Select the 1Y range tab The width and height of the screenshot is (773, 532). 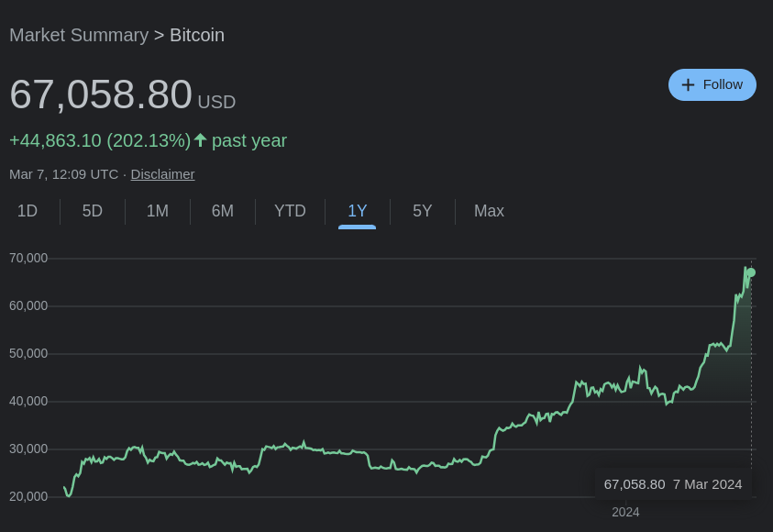coord(357,211)
